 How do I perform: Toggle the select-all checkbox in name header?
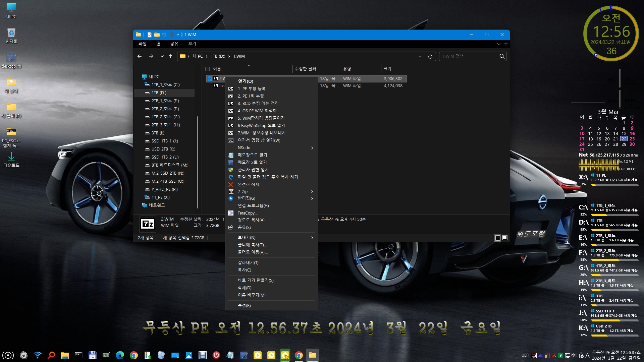[207, 69]
